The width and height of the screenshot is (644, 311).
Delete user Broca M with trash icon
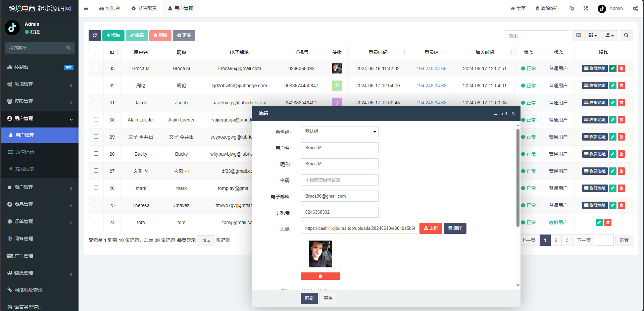[621, 68]
